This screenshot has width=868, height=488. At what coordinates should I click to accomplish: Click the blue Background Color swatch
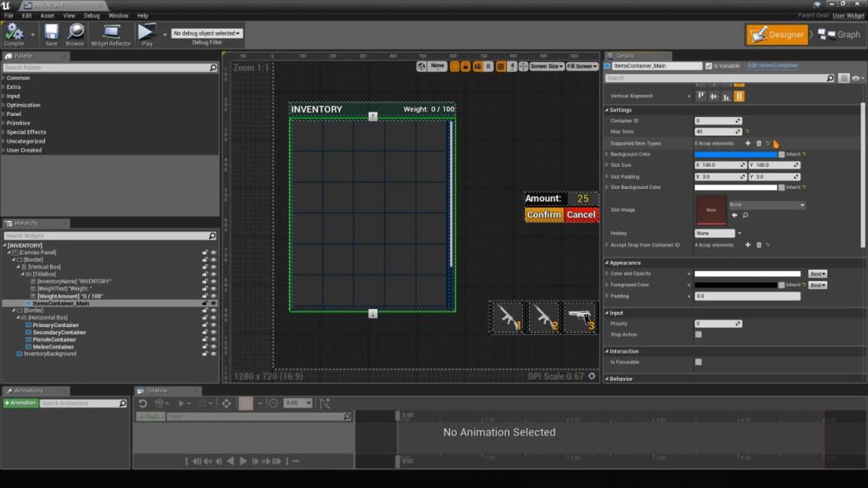tap(736, 154)
